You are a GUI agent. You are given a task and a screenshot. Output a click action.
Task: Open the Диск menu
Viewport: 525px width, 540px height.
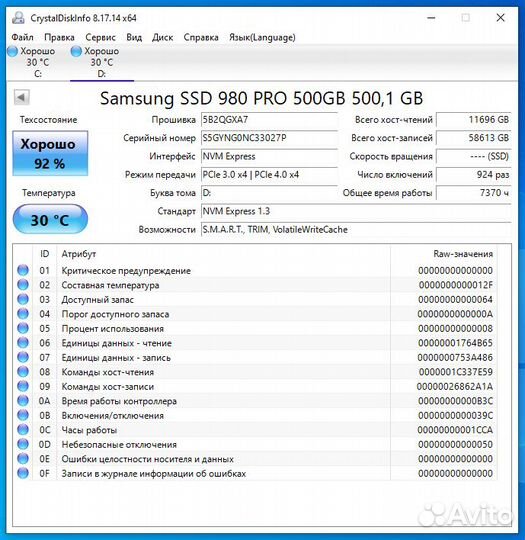click(162, 37)
